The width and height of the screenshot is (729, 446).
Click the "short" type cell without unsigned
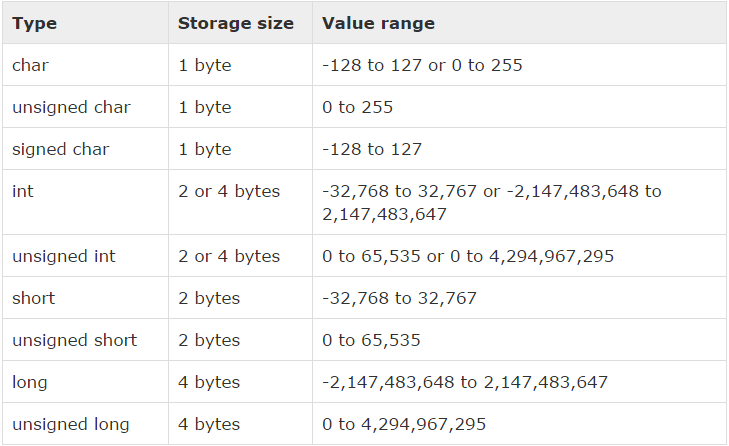(x=34, y=298)
